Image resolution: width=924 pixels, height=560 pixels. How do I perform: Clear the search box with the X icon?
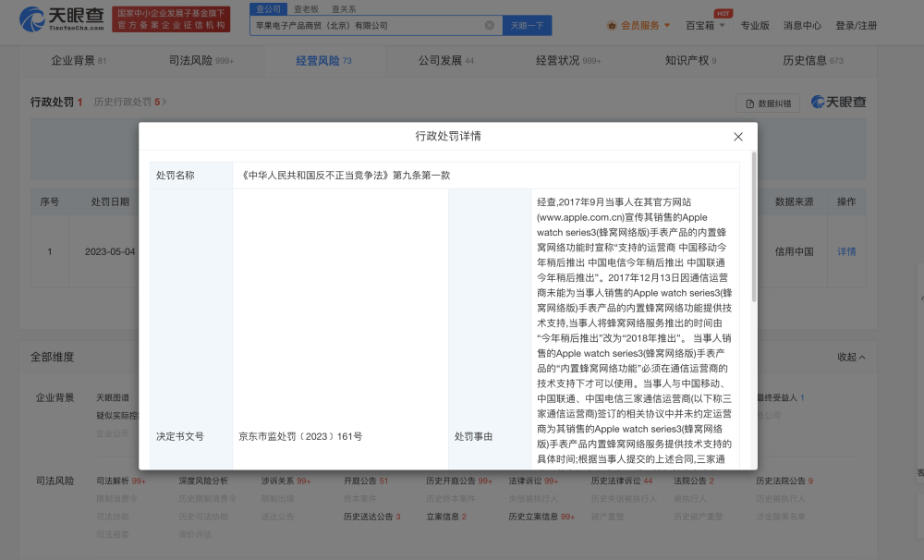(x=489, y=25)
